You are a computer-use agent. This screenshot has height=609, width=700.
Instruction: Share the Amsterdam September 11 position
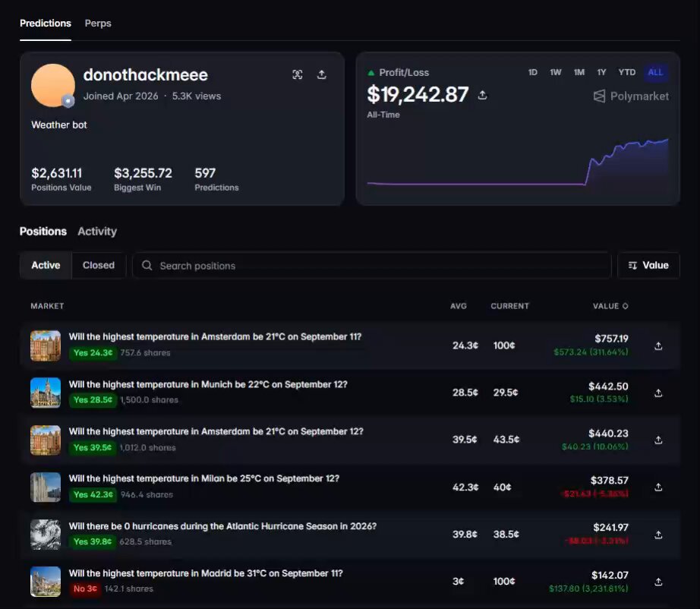coord(658,346)
